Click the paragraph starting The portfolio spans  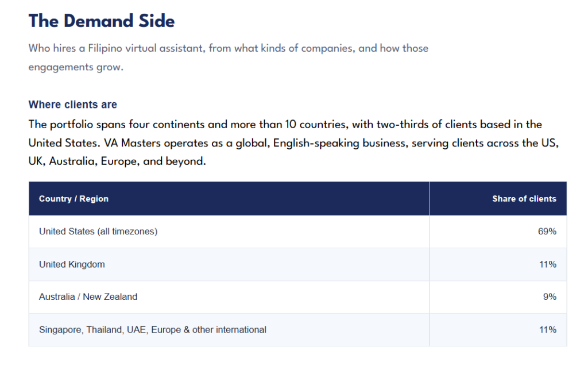point(293,142)
